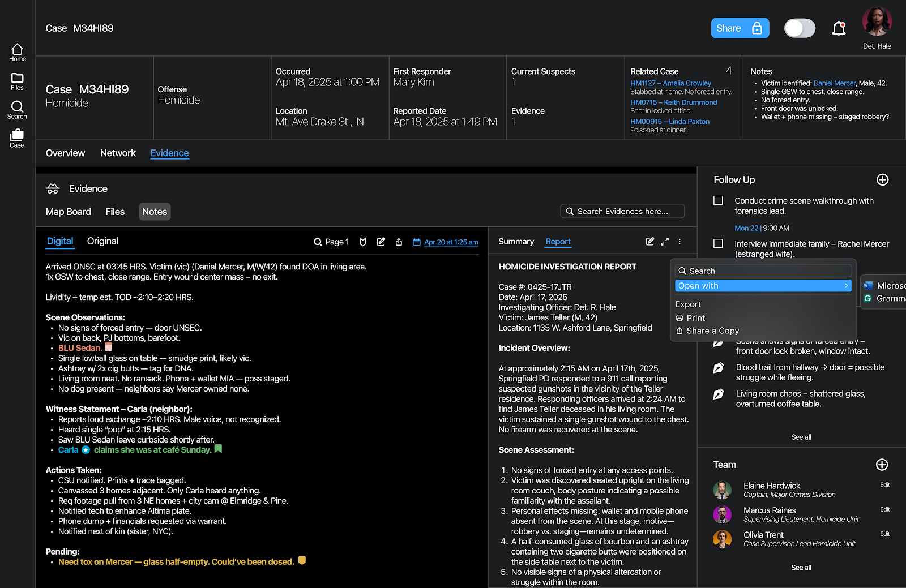
Task: Open the Summary tab
Action: pyautogui.click(x=516, y=242)
